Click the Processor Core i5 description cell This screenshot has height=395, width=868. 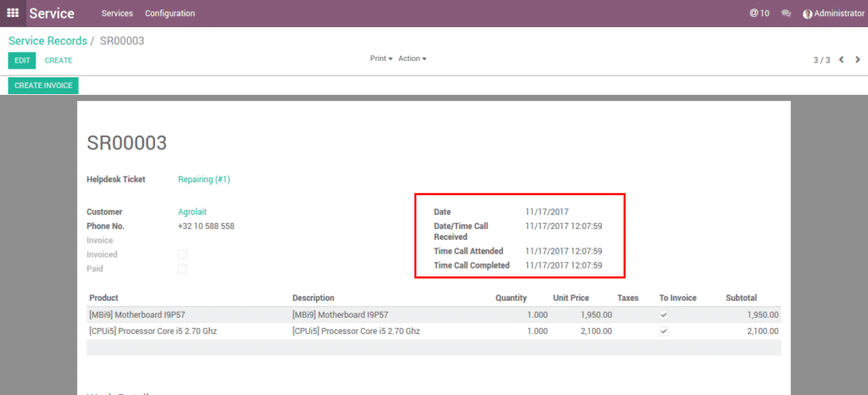356,331
